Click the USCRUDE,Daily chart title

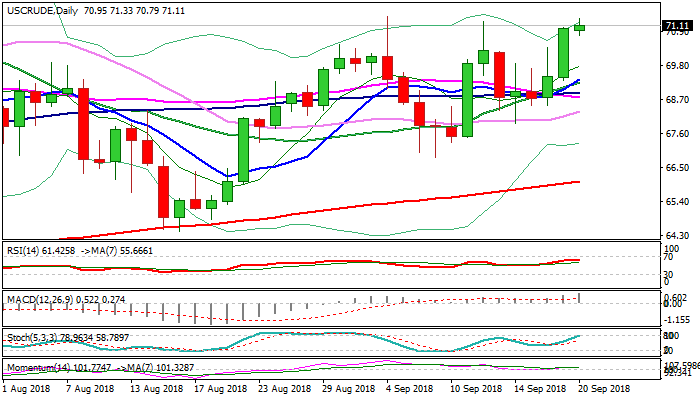coord(40,9)
